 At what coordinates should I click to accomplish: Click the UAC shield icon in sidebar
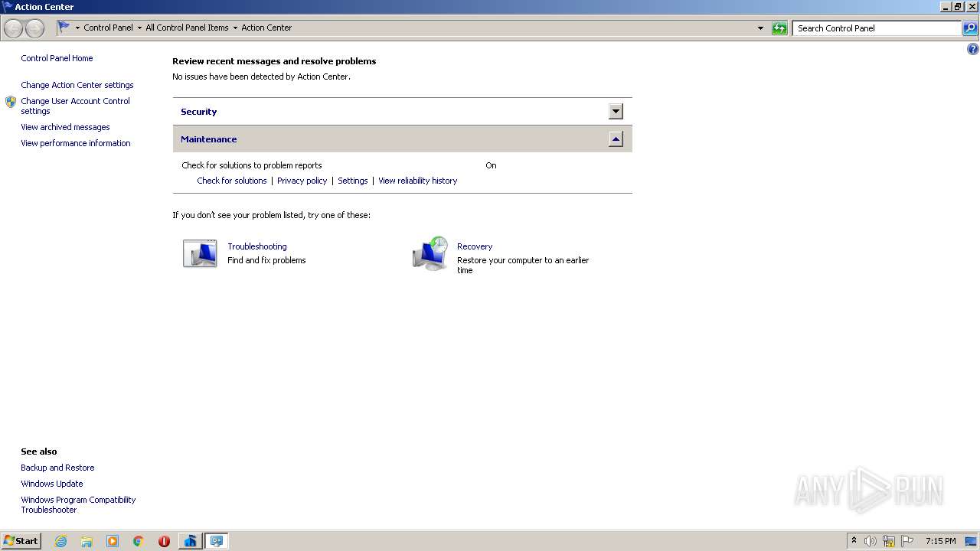pos(11,102)
